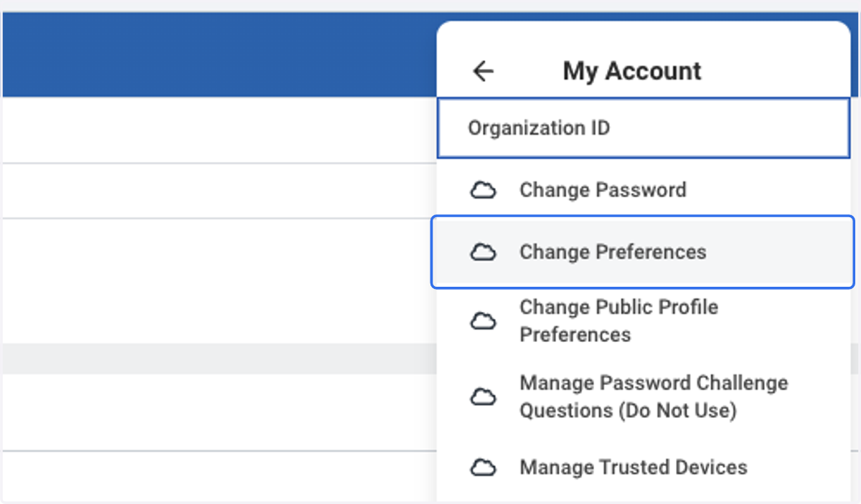Open Change Password menu item
861x504 pixels.
point(644,190)
